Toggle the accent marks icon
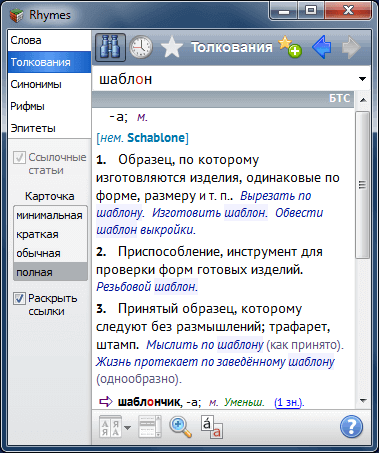Screen dimensions: 379x453 tap(211, 426)
